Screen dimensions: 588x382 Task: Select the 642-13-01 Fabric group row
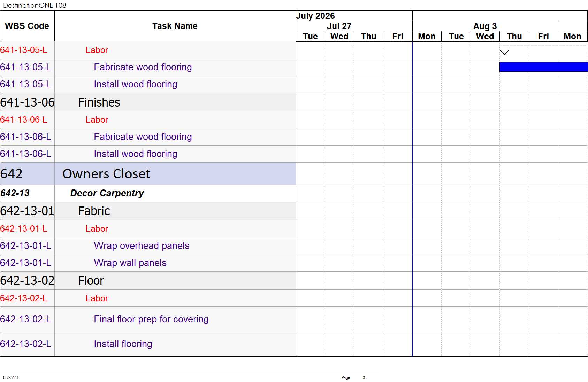148,211
